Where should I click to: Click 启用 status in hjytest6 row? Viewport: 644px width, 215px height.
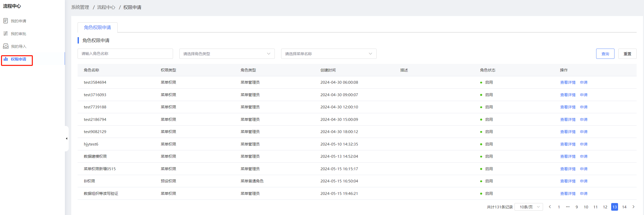pos(489,144)
